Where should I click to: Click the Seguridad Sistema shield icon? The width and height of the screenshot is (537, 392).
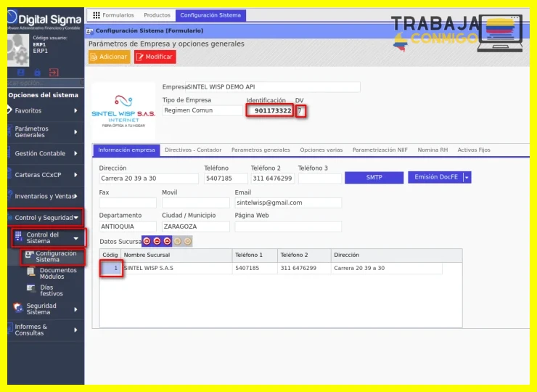(18, 307)
